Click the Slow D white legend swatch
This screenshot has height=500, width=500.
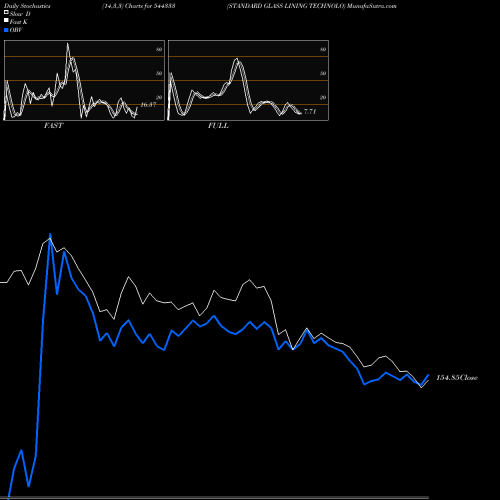[6, 12]
